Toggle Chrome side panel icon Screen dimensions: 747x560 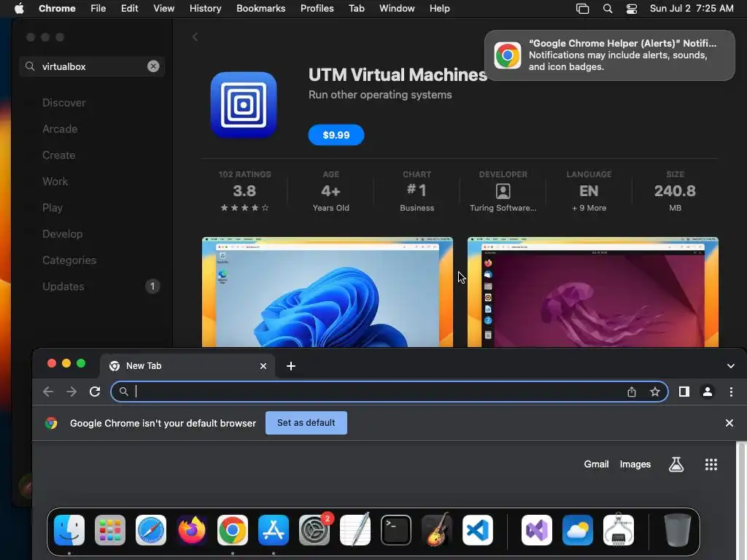[684, 392]
